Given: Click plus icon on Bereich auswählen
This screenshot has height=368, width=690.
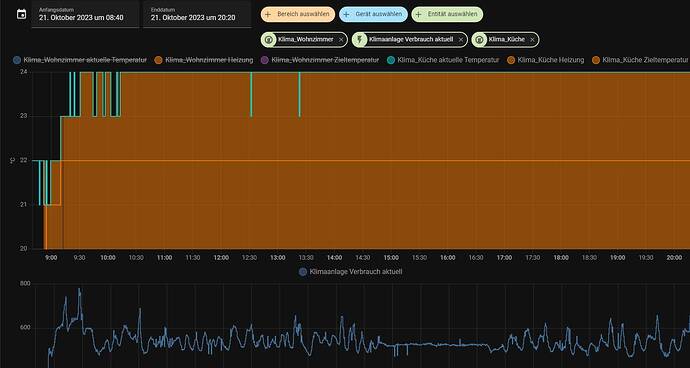Looking at the screenshot, I should pyautogui.click(x=268, y=15).
